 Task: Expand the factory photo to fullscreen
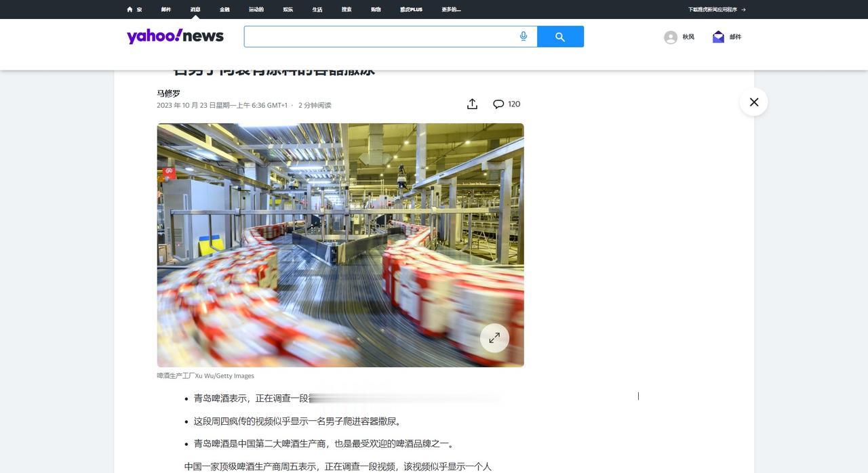494,337
